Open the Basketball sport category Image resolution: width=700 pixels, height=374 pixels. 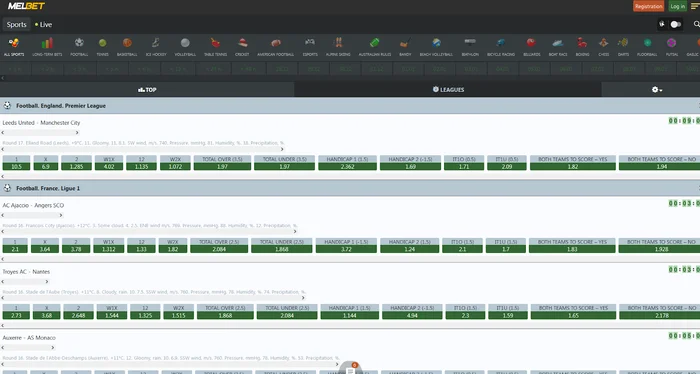(x=127, y=46)
